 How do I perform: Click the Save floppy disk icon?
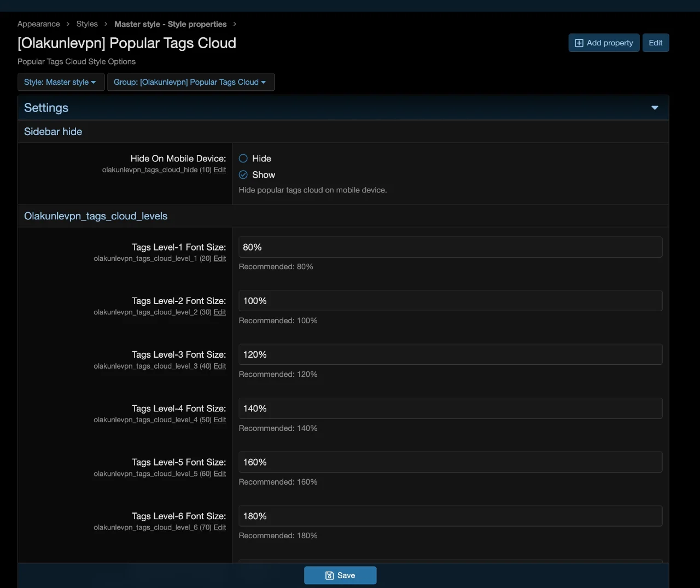[329, 575]
